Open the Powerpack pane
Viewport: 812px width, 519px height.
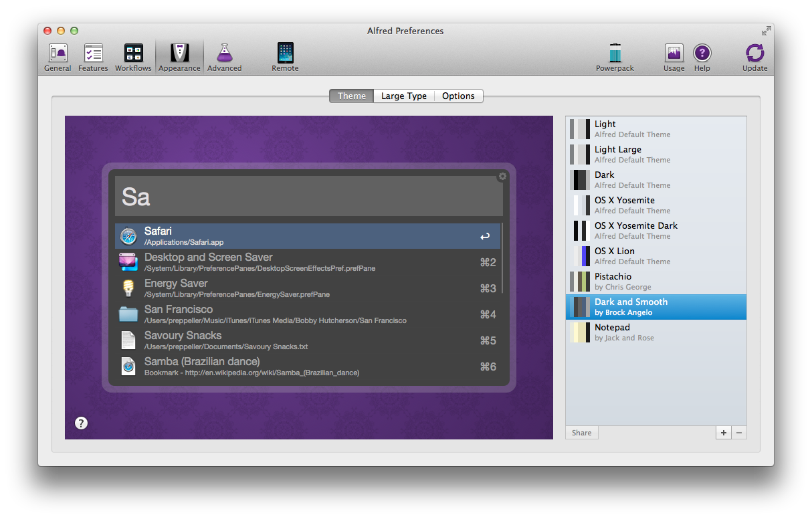[615, 58]
